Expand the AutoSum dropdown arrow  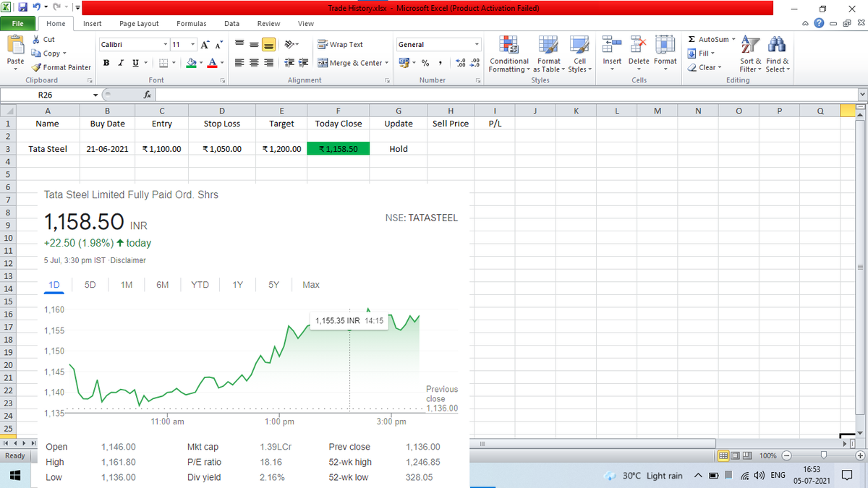[x=733, y=39]
